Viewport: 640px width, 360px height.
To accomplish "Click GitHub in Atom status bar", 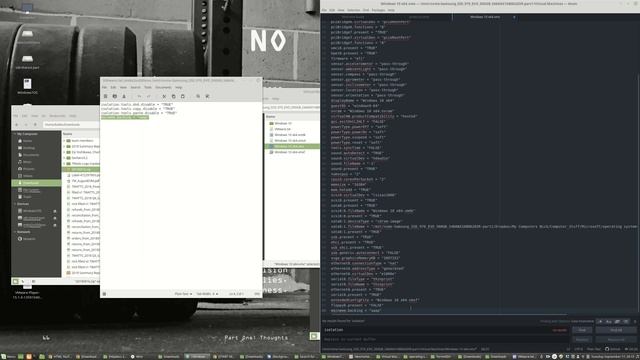I will [x=612, y=349].
